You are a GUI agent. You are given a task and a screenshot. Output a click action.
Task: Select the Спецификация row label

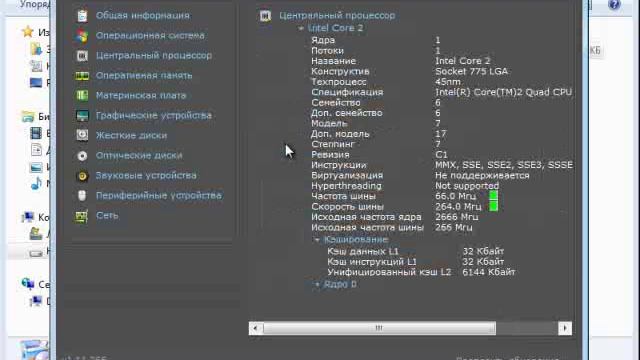click(347, 92)
